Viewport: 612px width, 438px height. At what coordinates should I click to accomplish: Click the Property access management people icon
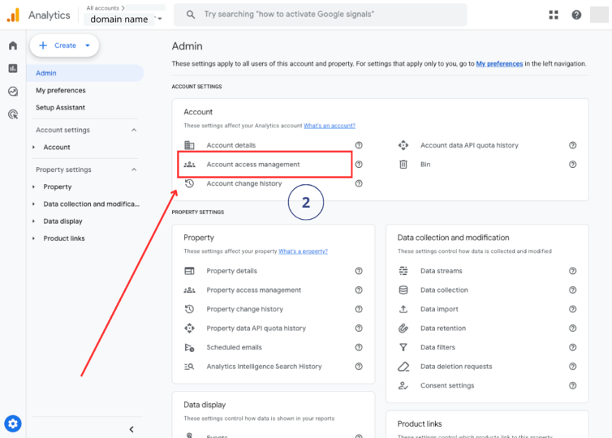point(189,290)
